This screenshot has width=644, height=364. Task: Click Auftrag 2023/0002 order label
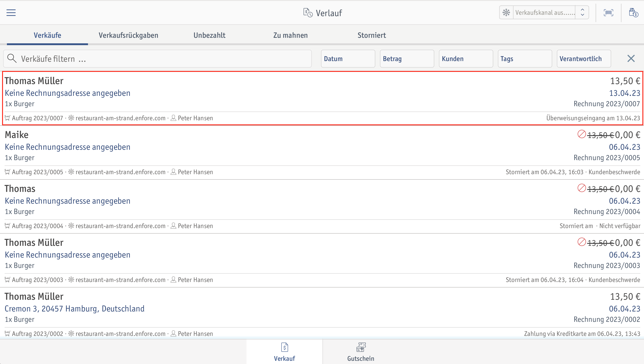click(x=38, y=334)
